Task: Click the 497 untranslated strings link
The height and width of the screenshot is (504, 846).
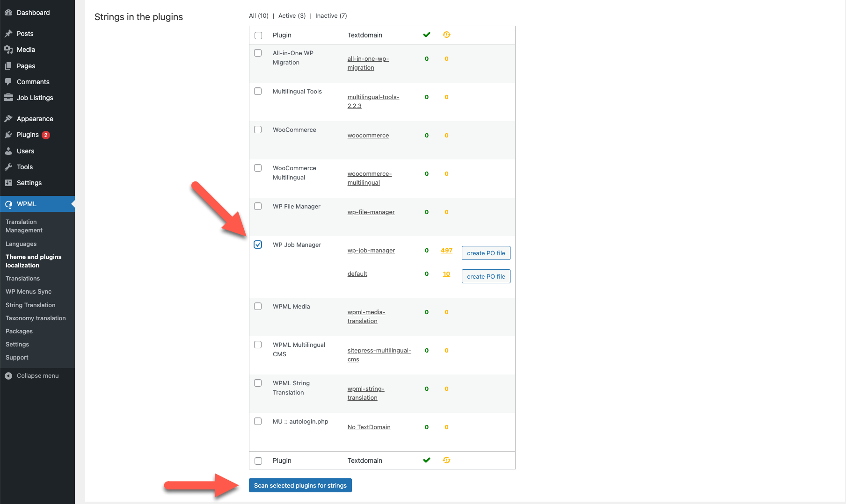Action: [x=446, y=251]
